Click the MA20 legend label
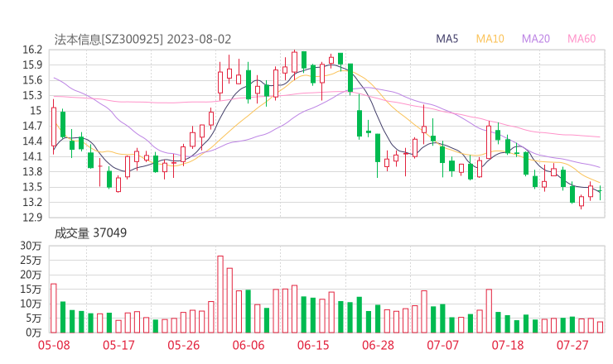 tap(536, 39)
